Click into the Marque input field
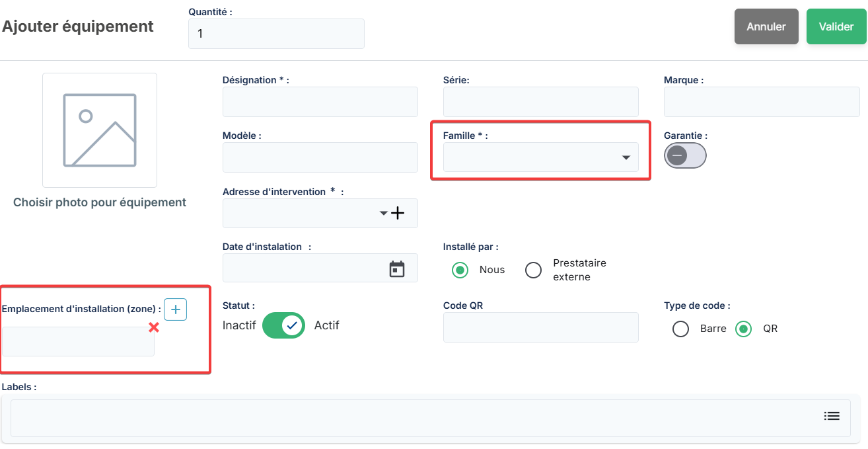The width and height of the screenshot is (868, 449). click(761, 102)
